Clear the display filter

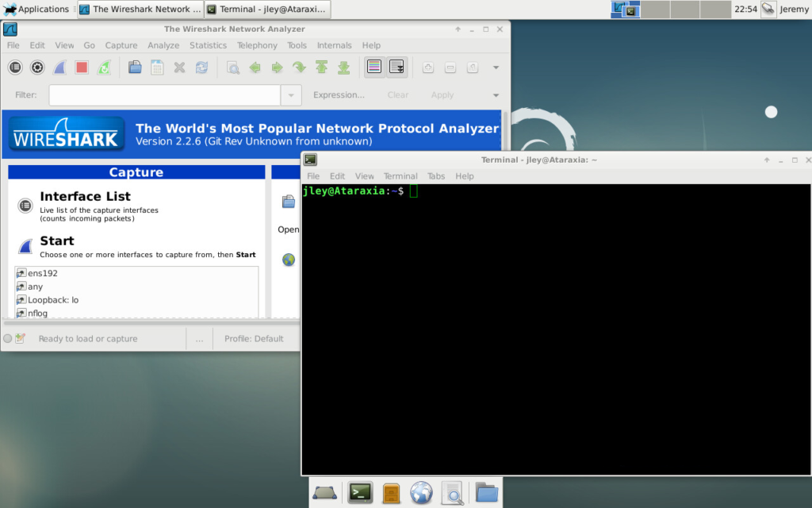pyautogui.click(x=398, y=95)
